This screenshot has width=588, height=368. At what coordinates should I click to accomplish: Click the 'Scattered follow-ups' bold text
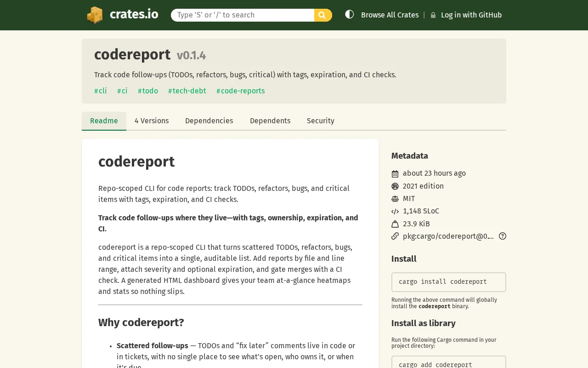click(153, 346)
